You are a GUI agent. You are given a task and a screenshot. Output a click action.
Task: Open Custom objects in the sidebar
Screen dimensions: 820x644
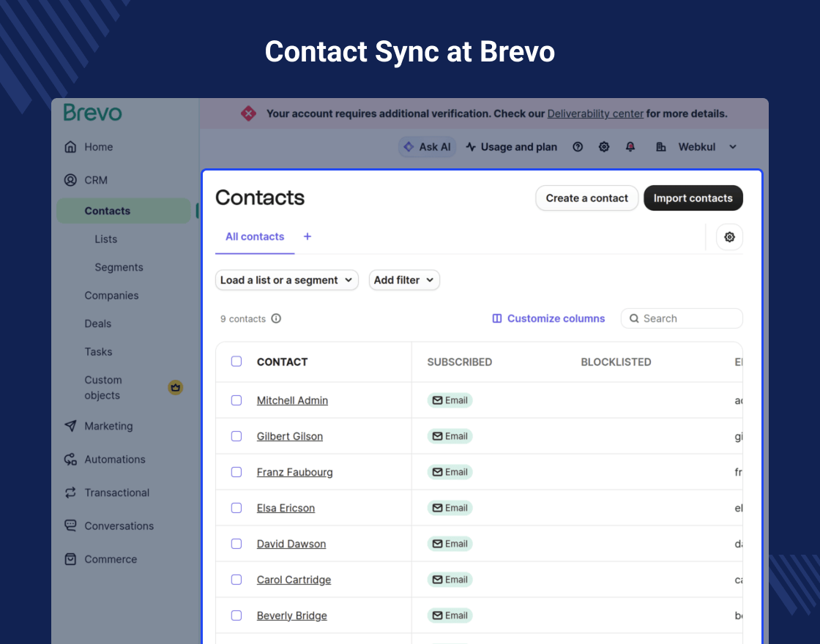(x=103, y=387)
